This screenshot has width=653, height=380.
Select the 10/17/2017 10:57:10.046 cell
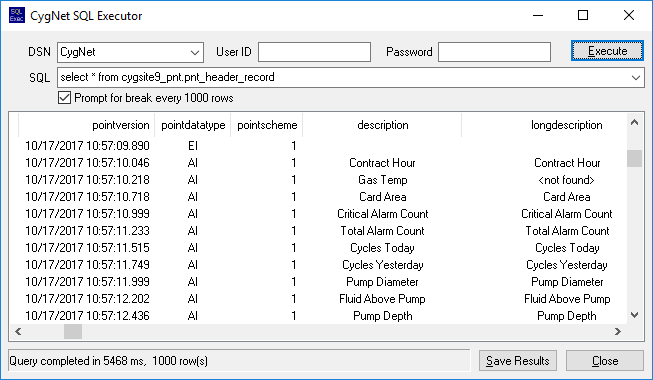click(87, 163)
